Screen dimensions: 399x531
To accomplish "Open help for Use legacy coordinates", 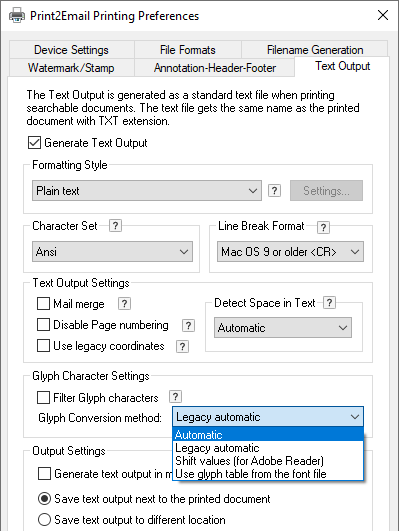I will tap(182, 346).
